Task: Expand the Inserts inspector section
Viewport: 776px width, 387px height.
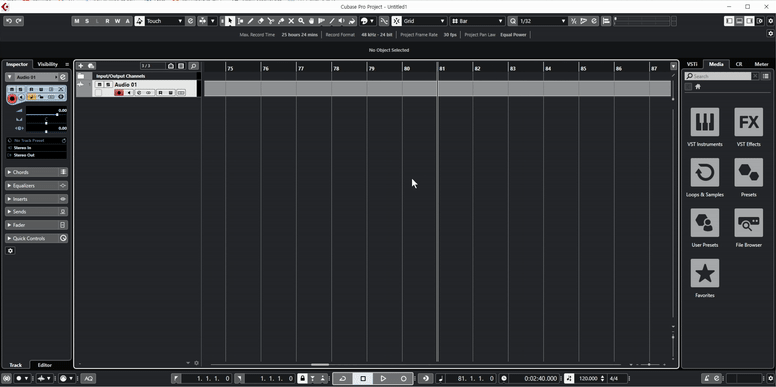Action: [x=32, y=199]
